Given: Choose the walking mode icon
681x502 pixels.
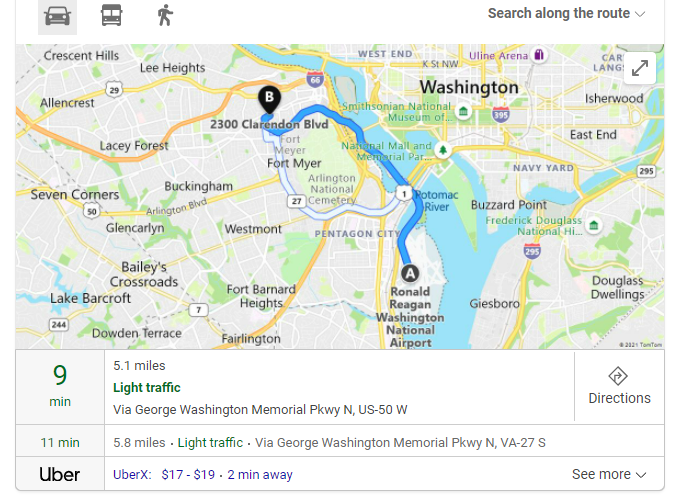Looking at the screenshot, I should [x=165, y=16].
